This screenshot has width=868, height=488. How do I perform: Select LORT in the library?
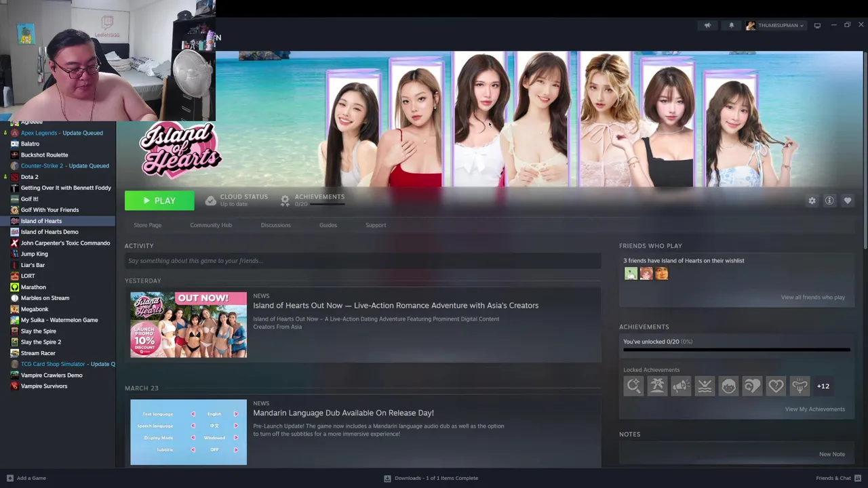(x=28, y=276)
